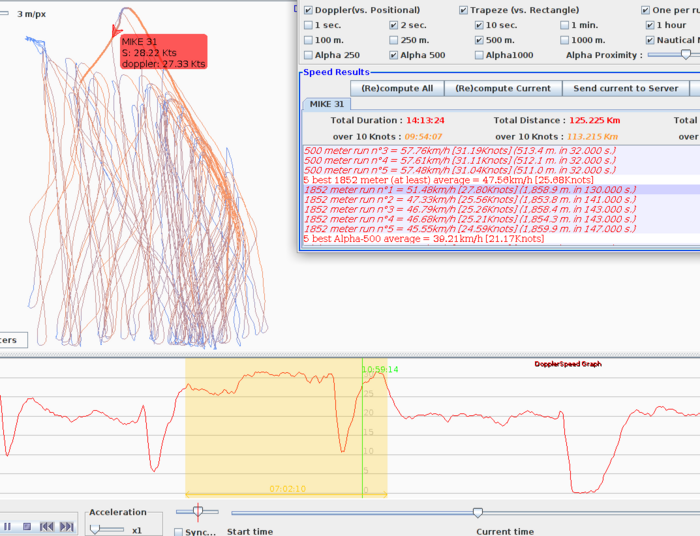Toggle the Trapeze (vs. Rectangle) checkbox

[x=463, y=10]
